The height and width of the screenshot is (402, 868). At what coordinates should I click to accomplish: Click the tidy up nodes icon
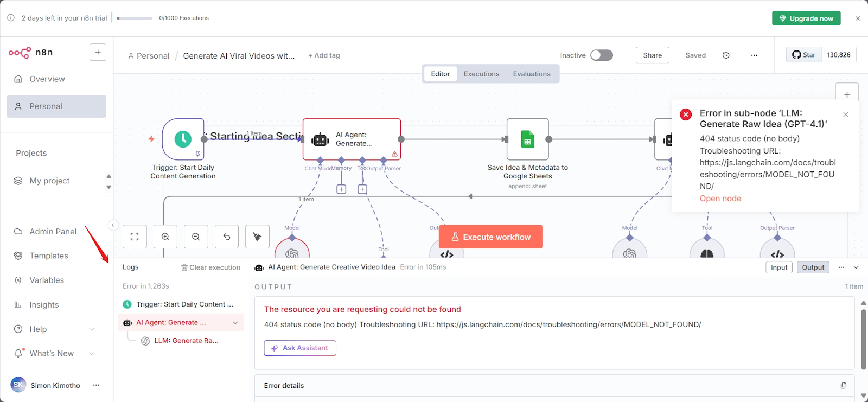pyautogui.click(x=257, y=237)
